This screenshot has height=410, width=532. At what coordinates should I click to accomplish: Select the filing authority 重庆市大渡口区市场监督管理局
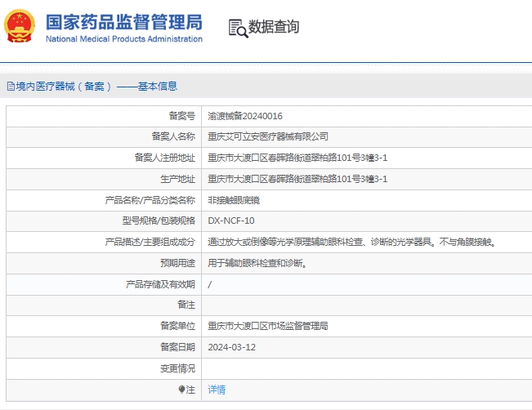pos(268,326)
